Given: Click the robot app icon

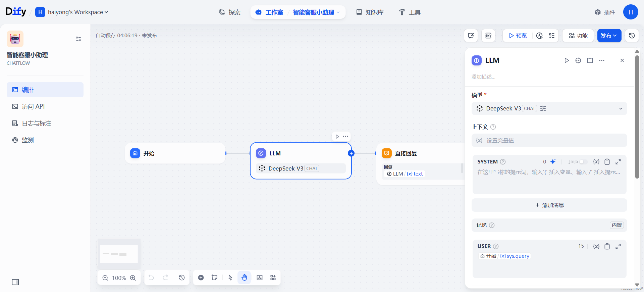Looking at the screenshot, I should (15, 39).
